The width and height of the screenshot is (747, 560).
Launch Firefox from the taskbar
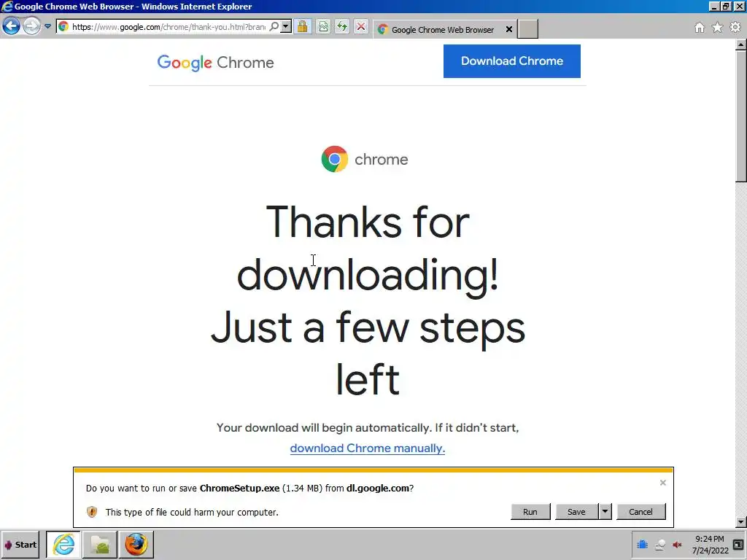point(136,544)
